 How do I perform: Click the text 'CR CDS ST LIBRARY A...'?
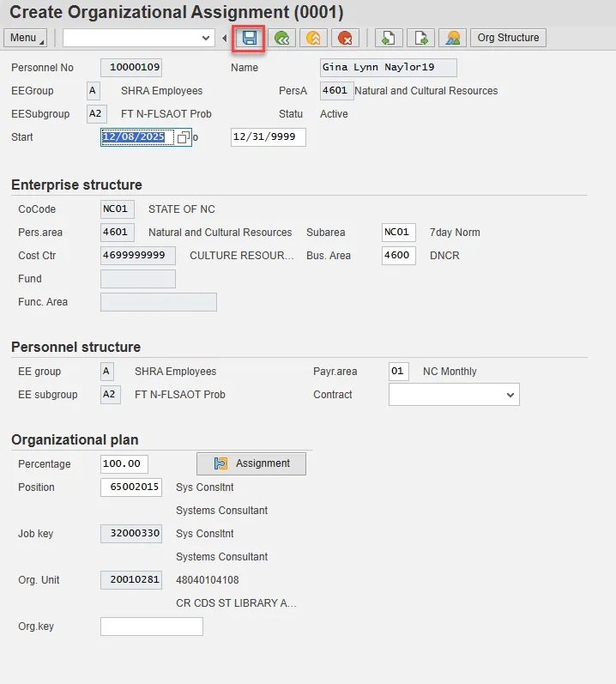236,603
